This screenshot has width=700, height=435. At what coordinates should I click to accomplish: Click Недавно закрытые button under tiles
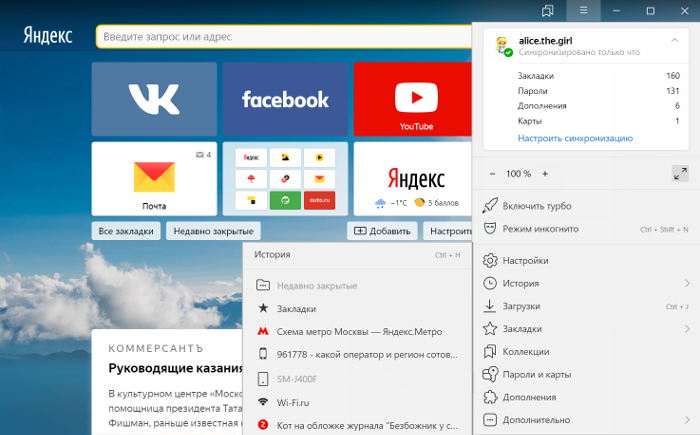click(x=213, y=231)
